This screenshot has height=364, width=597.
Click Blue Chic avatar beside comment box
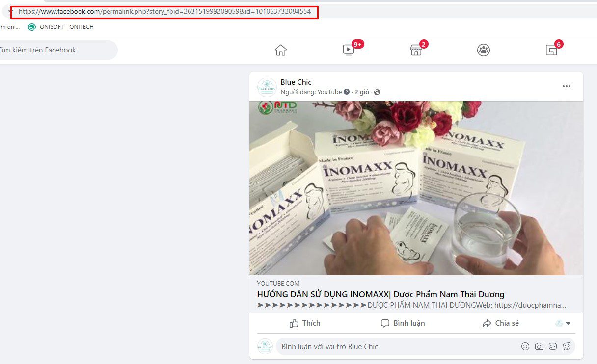[x=265, y=346]
